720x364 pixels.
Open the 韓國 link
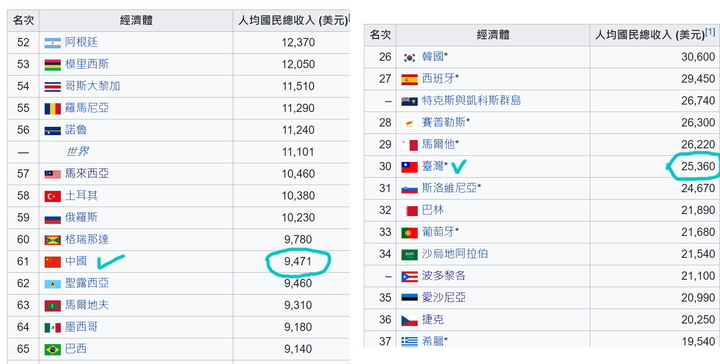pyautogui.click(x=433, y=57)
